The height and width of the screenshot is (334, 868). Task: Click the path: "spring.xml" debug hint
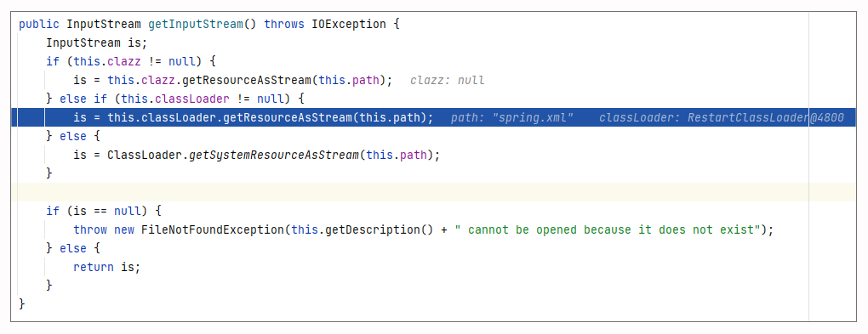(x=512, y=118)
